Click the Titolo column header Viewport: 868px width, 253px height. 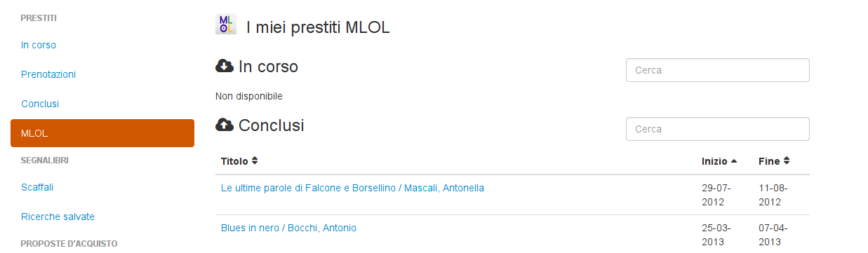coord(234,161)
